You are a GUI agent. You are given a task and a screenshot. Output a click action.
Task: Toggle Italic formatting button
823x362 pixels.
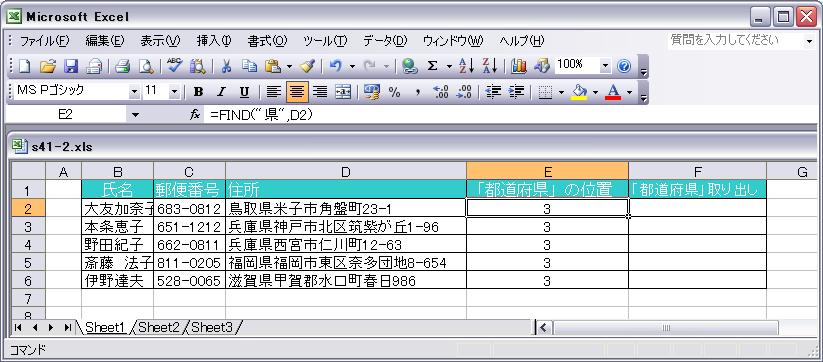[x=221, y=92]
